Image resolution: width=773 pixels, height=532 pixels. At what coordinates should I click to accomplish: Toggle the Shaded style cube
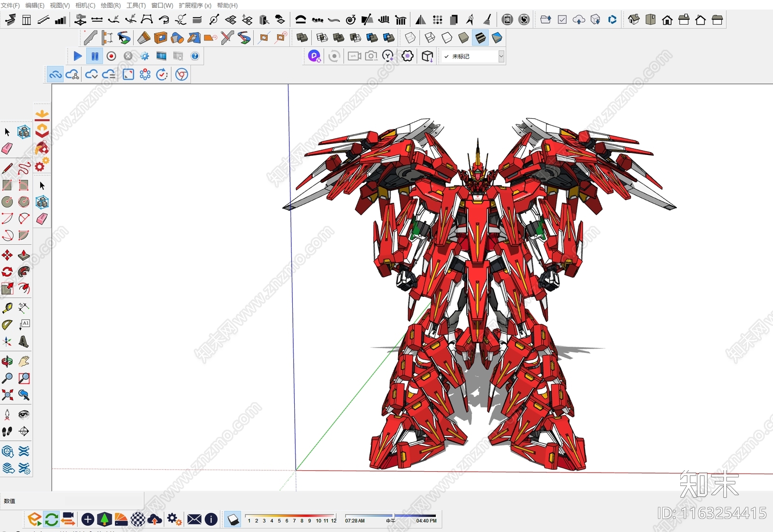463,38
